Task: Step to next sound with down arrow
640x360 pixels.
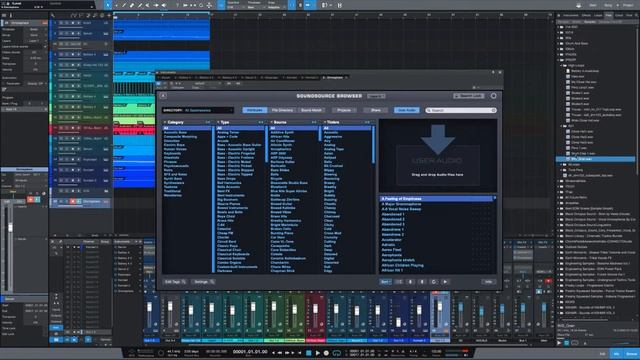Action: (x=411, y=282)
